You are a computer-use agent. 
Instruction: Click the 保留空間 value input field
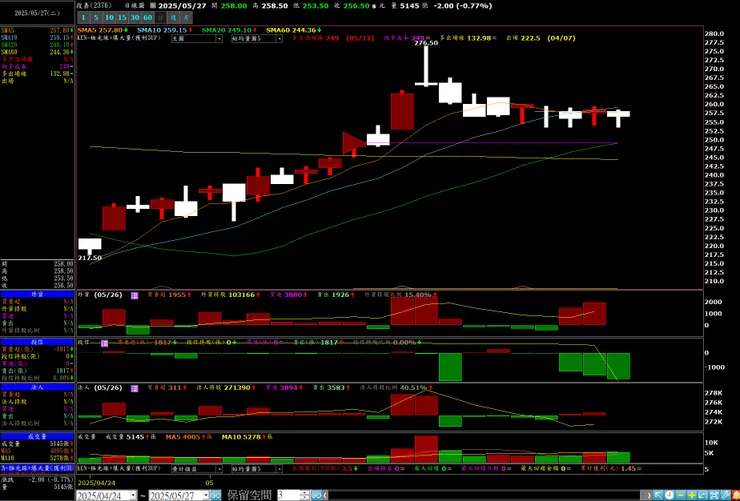tap(289, 495)
